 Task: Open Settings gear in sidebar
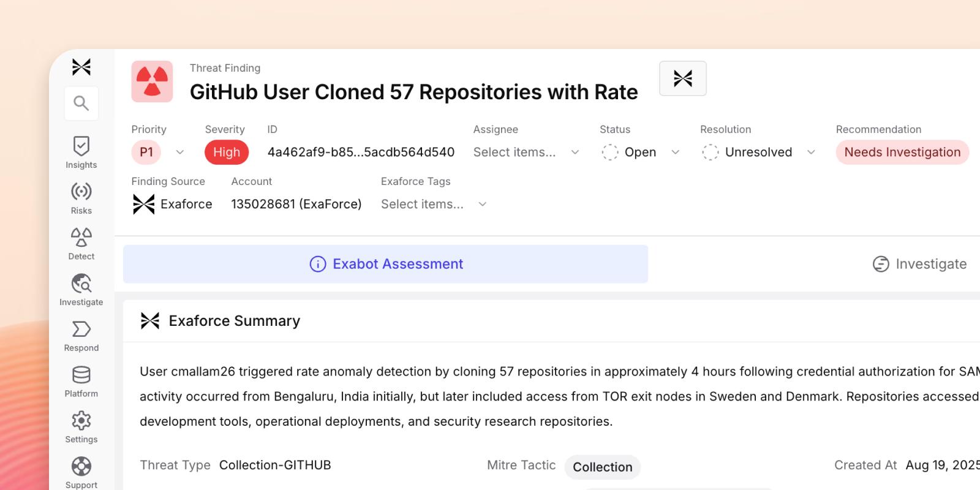coord(81,427)
